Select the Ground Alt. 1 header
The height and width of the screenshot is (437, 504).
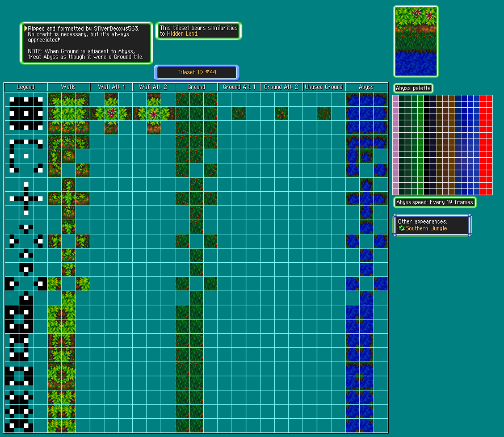pyautogui.click(x=239, y=87)
